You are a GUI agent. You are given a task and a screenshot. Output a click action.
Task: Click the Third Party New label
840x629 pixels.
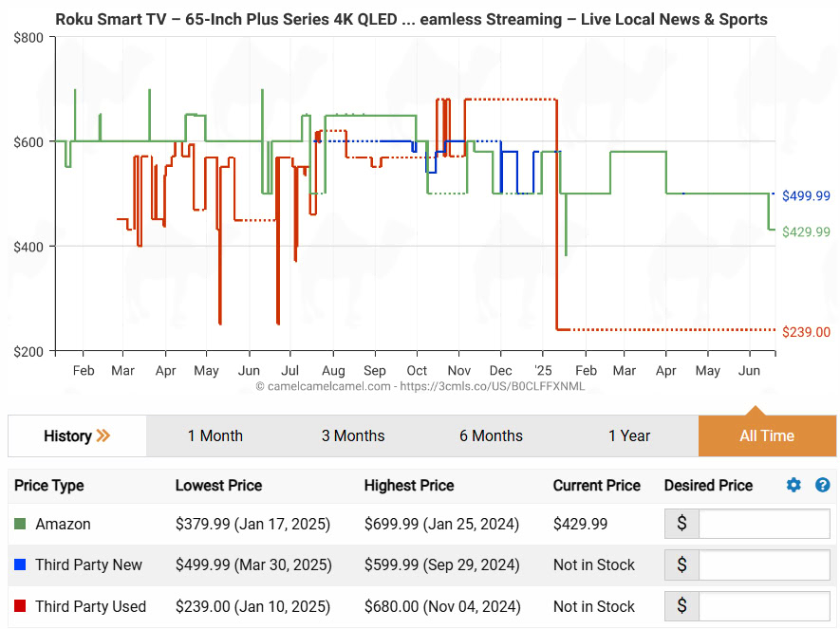point(88,565)
